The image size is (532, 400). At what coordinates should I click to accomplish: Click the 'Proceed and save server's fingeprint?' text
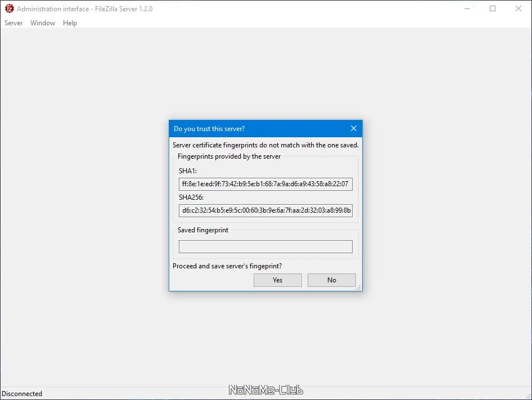click(227, 266)
